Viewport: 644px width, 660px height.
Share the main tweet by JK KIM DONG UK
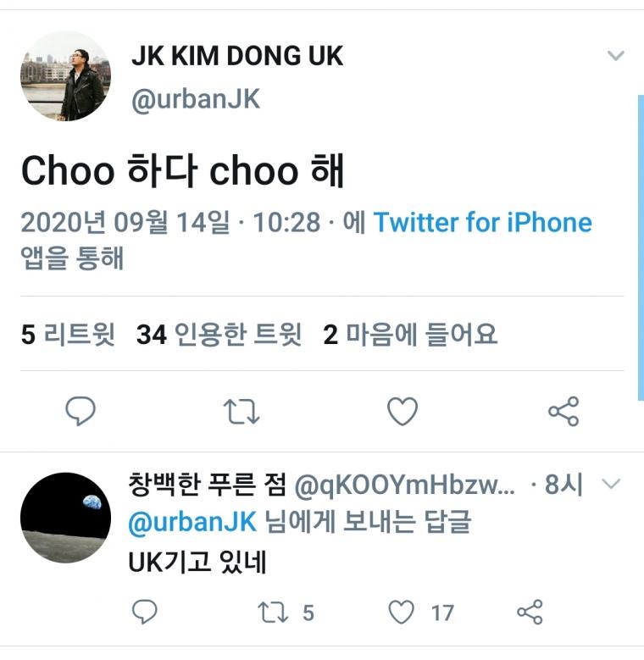coord(563,411)
